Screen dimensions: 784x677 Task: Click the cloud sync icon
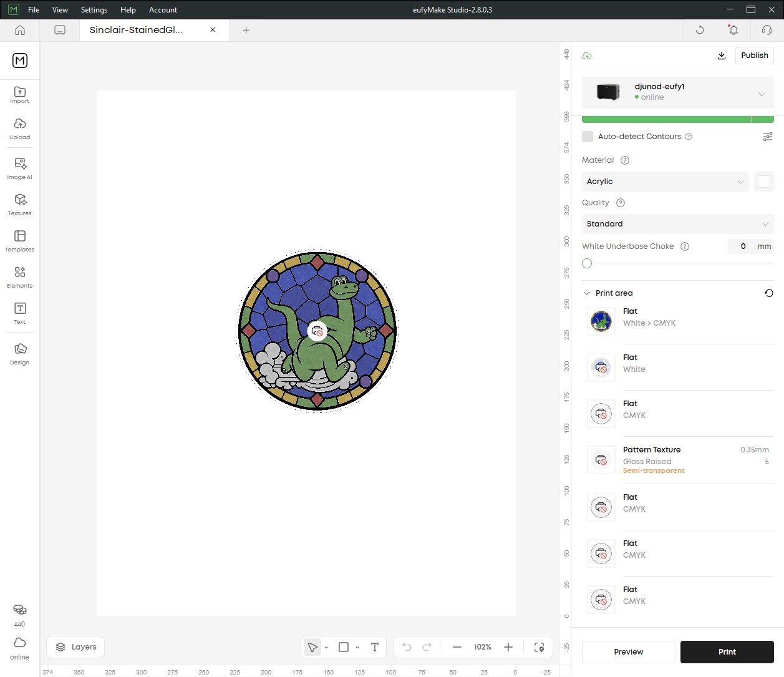coord(587,56)
